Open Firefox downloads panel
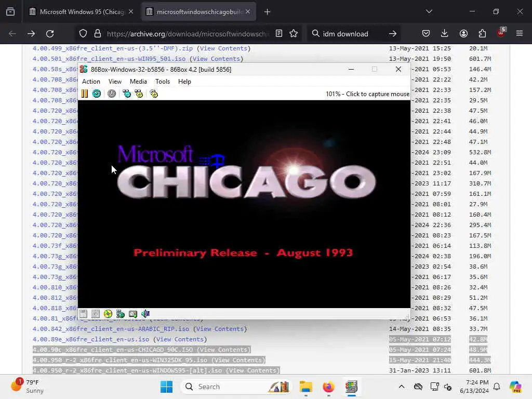The height and width of the screenshot is (399, 532). click(445, 34)
